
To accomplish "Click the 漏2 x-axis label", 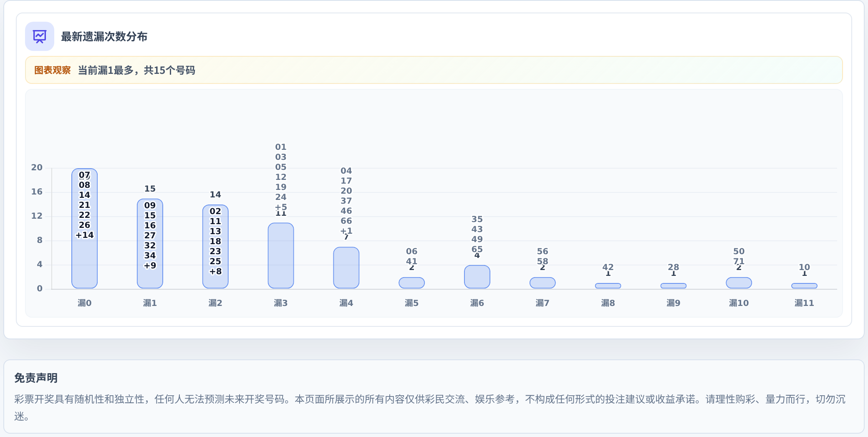I will (x=215, y=303).
